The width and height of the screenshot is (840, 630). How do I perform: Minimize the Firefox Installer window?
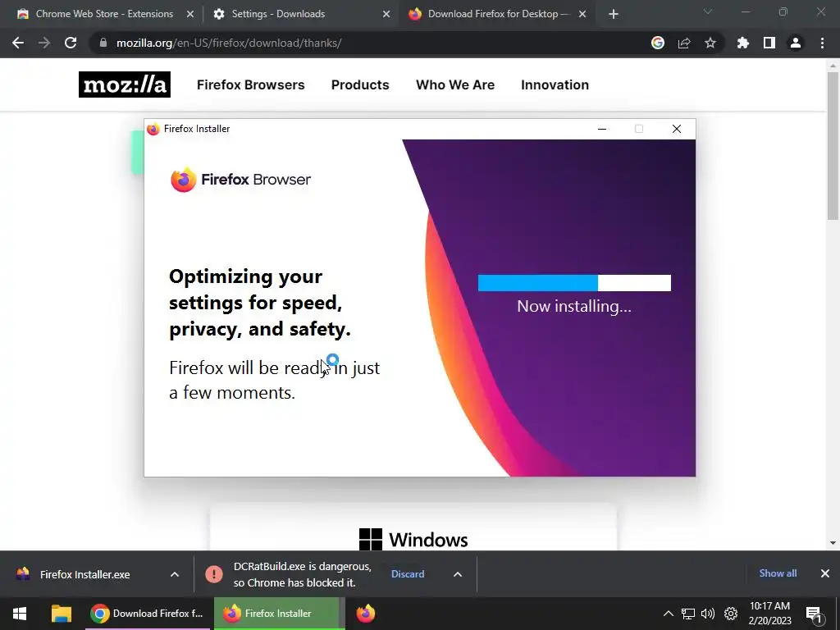point(602,129)
